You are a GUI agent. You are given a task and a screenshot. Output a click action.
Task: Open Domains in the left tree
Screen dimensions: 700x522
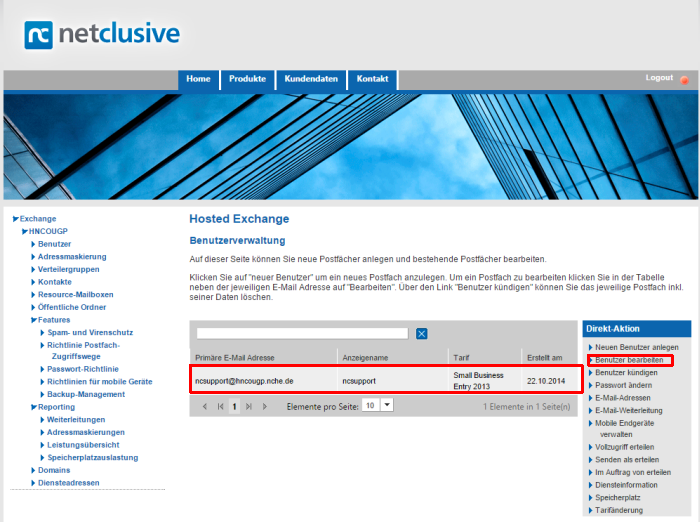54,470
